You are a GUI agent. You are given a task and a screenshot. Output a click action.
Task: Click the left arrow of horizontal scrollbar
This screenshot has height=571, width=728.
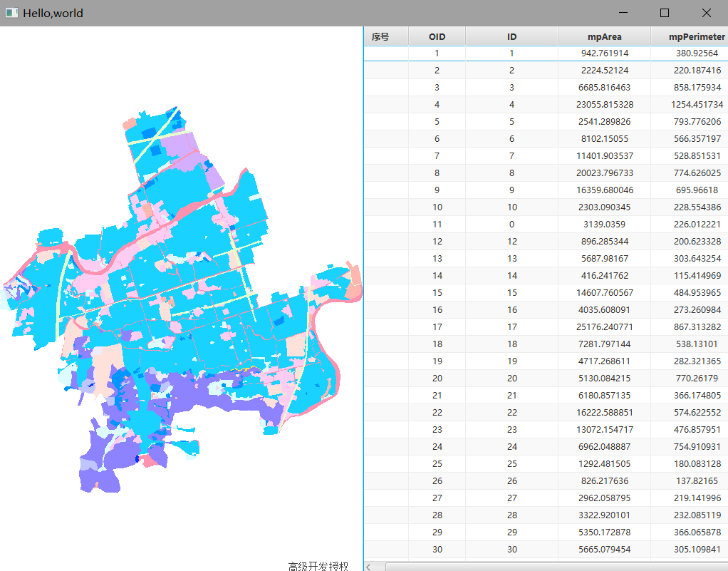coord(369,566)
